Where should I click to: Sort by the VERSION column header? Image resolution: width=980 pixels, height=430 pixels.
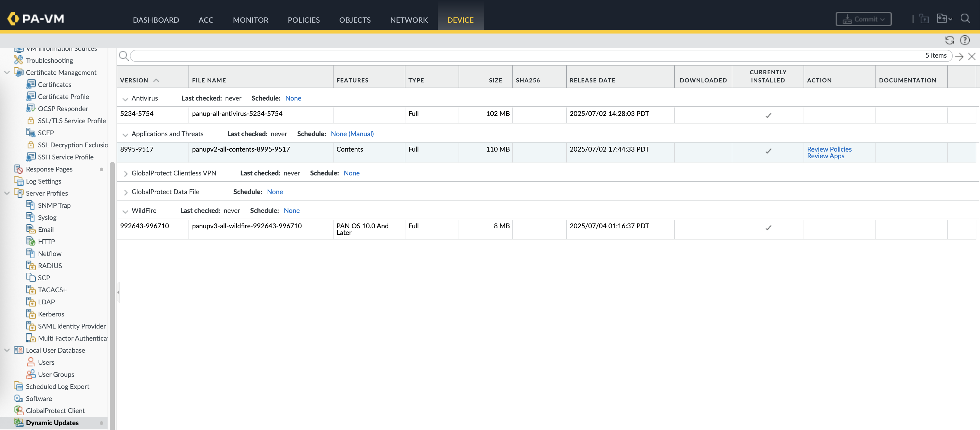click(x=134, y=80)
